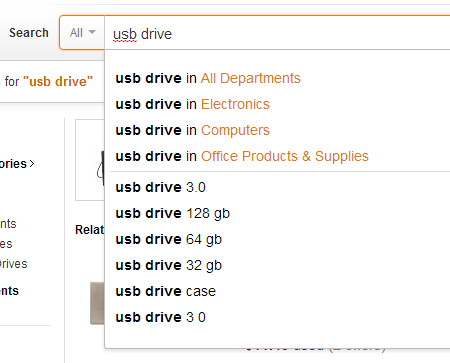450x363 pixels.
Task: Select the usb drive 64 gb suggestion
Action: pyautogui.click(x=279, y=239)
